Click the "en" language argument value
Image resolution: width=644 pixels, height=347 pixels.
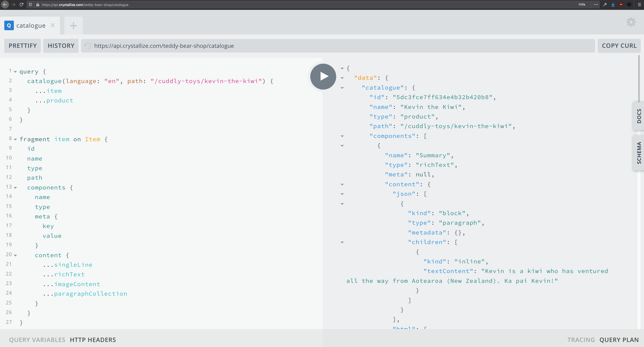pos(112,81)
